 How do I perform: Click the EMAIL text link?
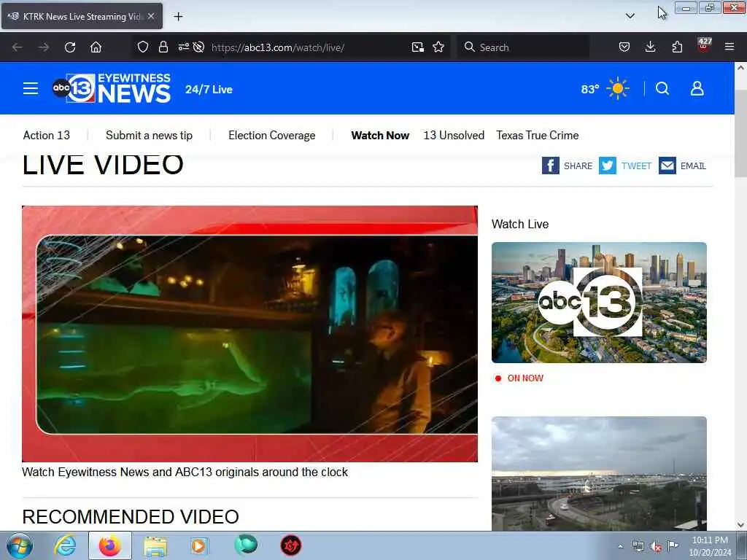coord(693,166)
